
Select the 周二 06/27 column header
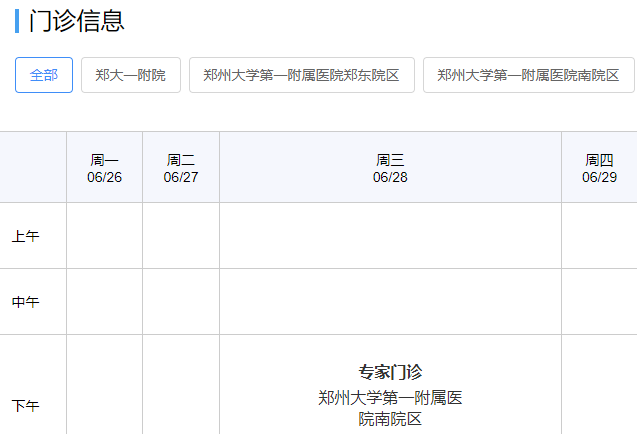pyautogui.click(x=181, y=168)
